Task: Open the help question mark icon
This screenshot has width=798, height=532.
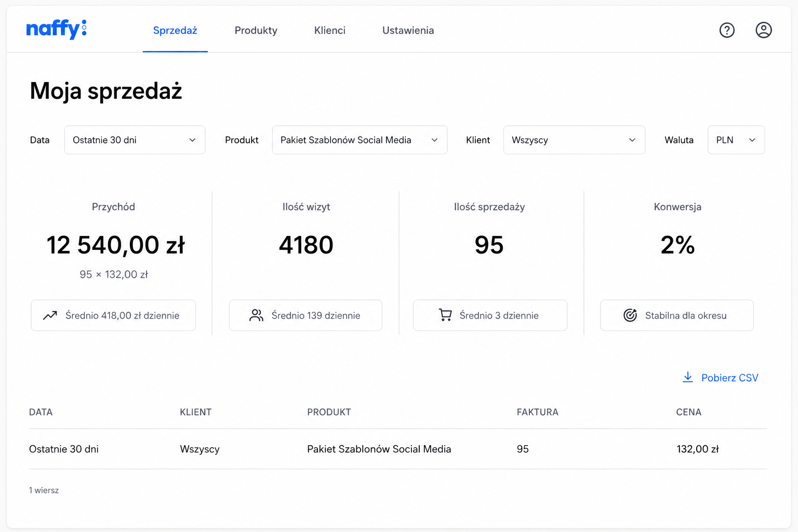Action: 727,30
